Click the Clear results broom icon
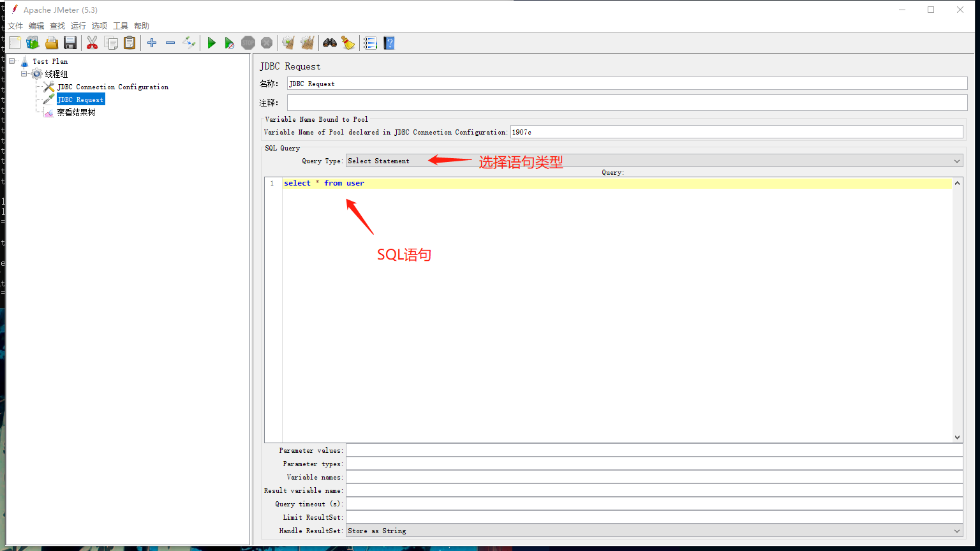The width and height of the screenshot is (980, 551). [289, 43]
